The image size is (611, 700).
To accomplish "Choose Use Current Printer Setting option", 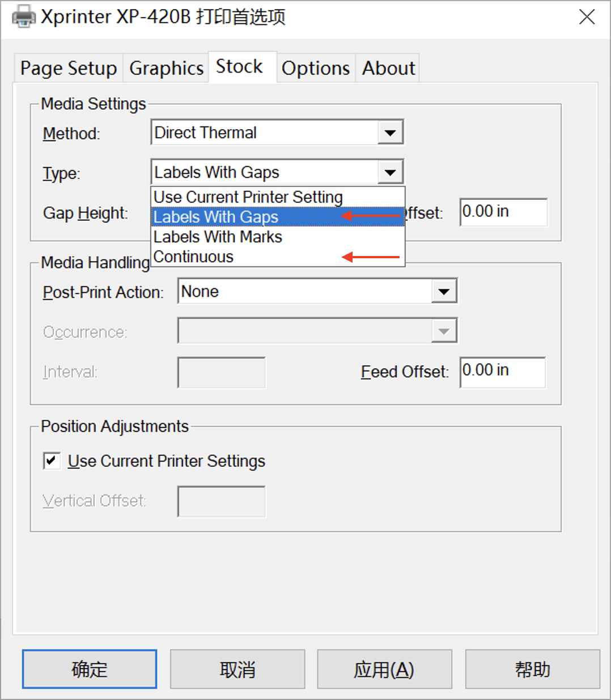I will [278, 197].
